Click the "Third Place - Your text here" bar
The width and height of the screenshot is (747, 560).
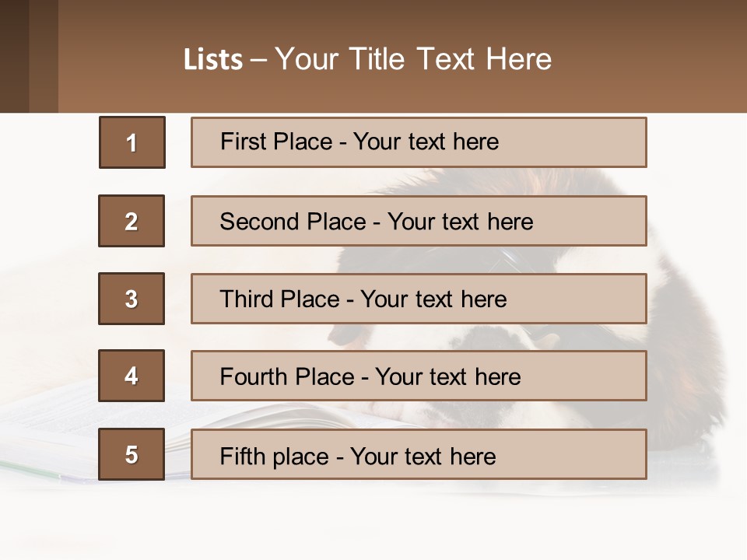click(x=419, y=299)
